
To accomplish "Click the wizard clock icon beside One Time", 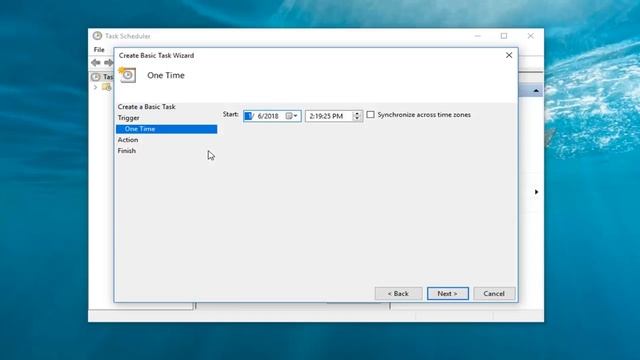I will tap(127, 75).
